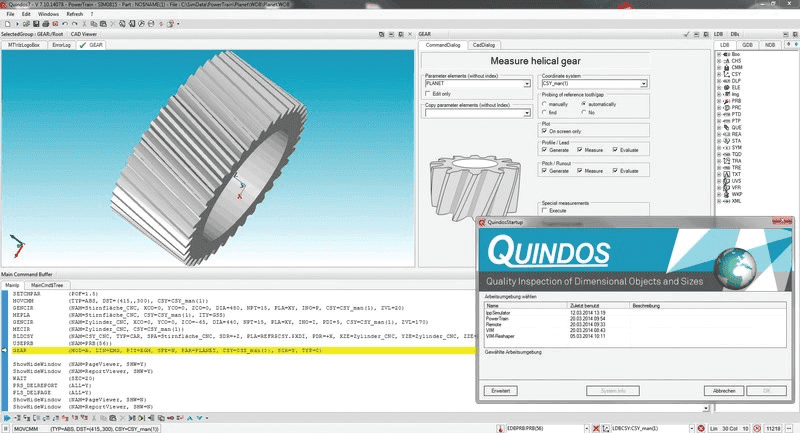This screenshot has height=433, width=800.
Task: Select PowerTrain row in Arbeitsumgebung list
Action: (635, 319)
